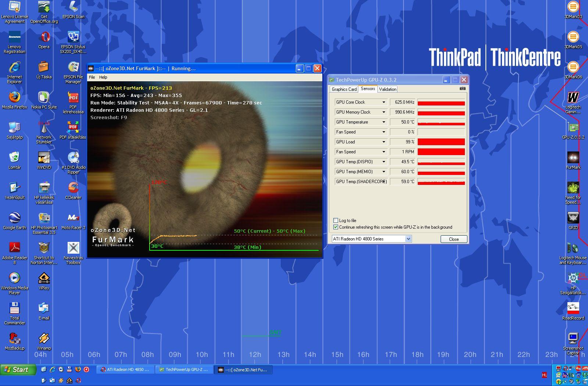This screenshot has height=386, width=588.
Task: Switch to Validation tab in GPU-Z
Action: 388,89
